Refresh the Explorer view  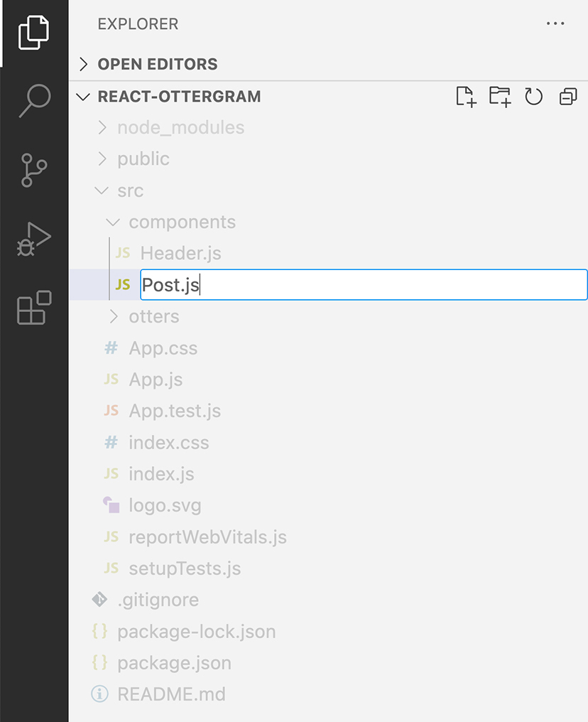point(533,97)
